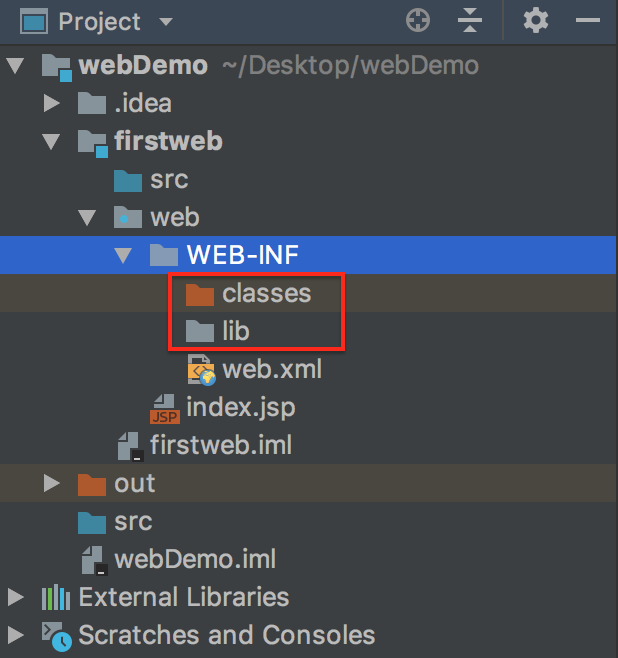This screenshot has width=618, height=658.
Task: Click the Project panel title label
Action: [99, 21]
